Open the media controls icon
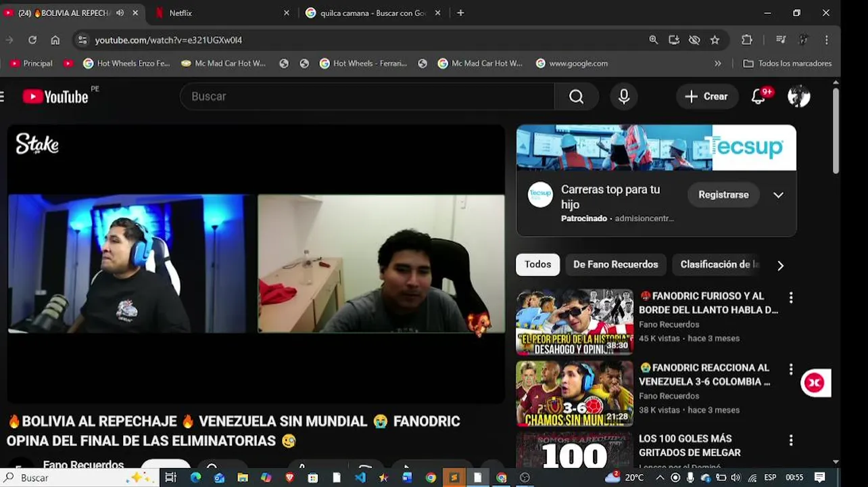The height and width of the screenshot is (487, 868). [781, 40]
